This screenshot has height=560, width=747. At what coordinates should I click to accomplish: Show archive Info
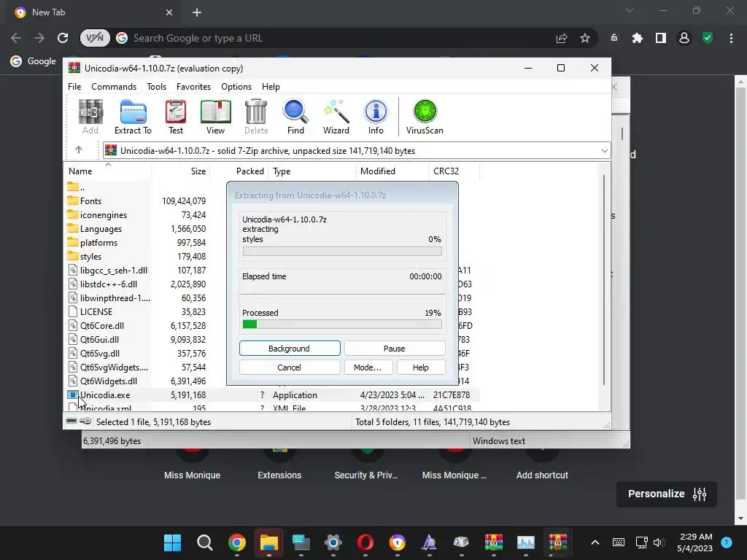point(376,117)
